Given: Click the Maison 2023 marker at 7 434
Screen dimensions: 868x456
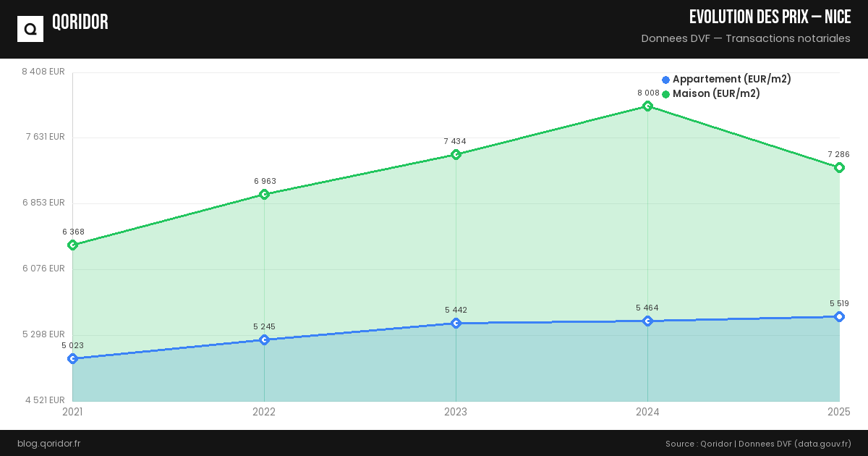Looking at the screenshot, I should click(456, 154).
